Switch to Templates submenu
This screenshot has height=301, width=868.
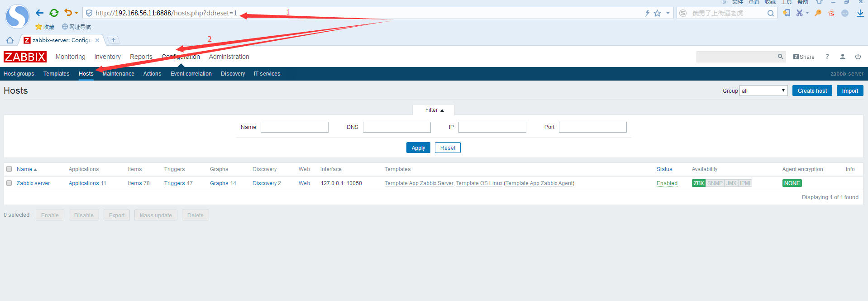coord(57,74)
